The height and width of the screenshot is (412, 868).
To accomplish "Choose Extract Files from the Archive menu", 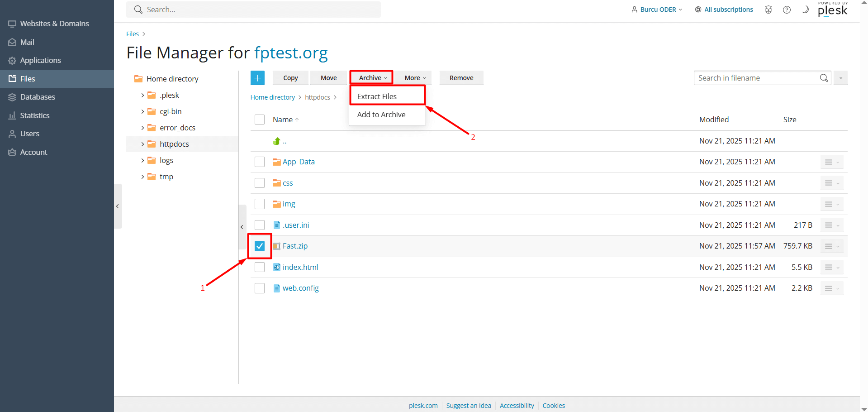I will [x=377, y=96].
